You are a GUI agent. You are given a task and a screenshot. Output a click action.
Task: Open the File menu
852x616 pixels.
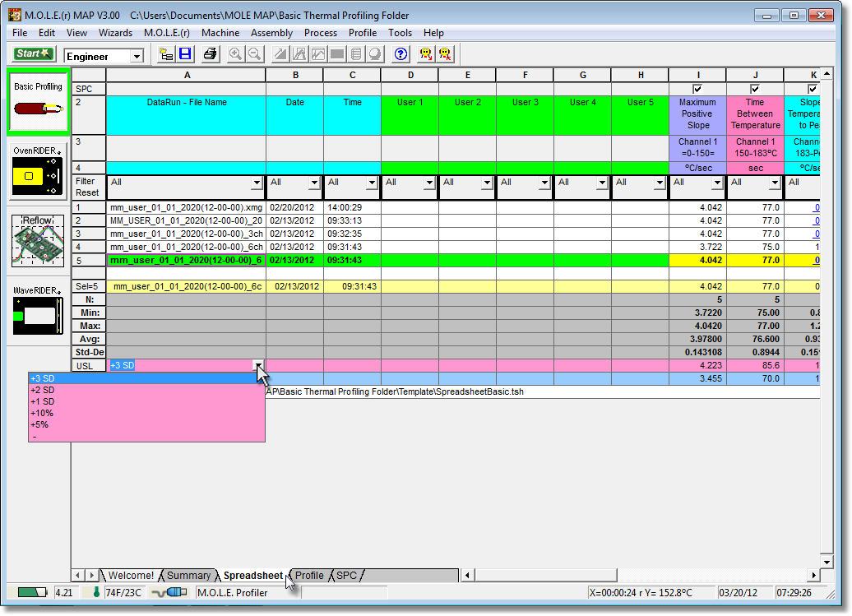click(20, 33)
